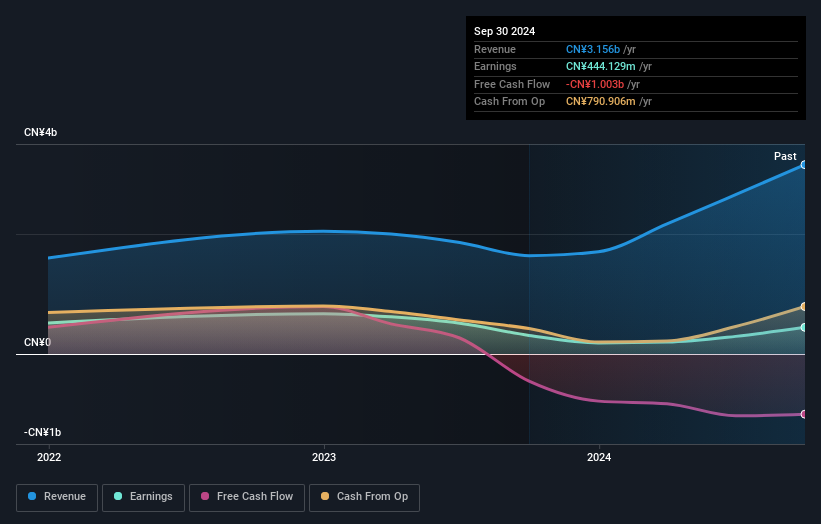Click the Free Cash Flow label in tooltip
Image resolution: width=821 pixels, height=524 pixels.
(x=512, y=84)
